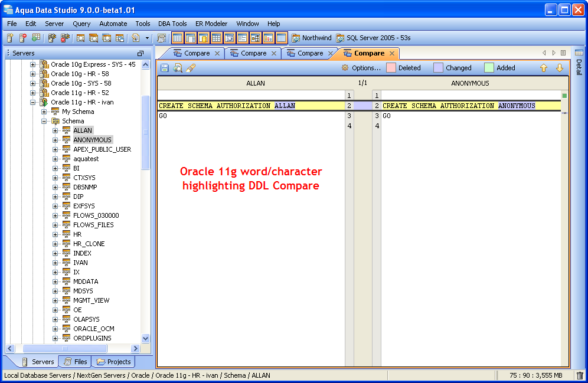Image resolution: width=588 pixels, height=383 pixels.
Task: Click the connect server toolbar icon
Action: 52,38
